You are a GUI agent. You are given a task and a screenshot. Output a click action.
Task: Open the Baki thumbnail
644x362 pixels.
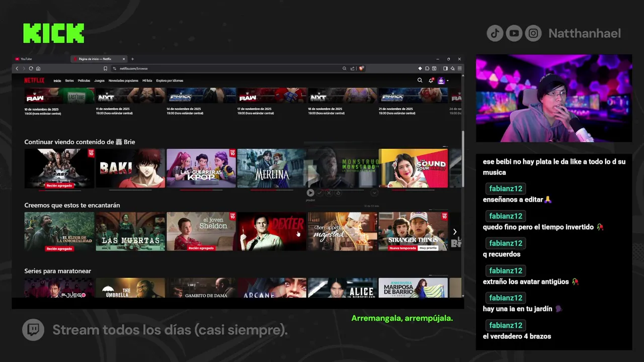click(x=130, y=168)
